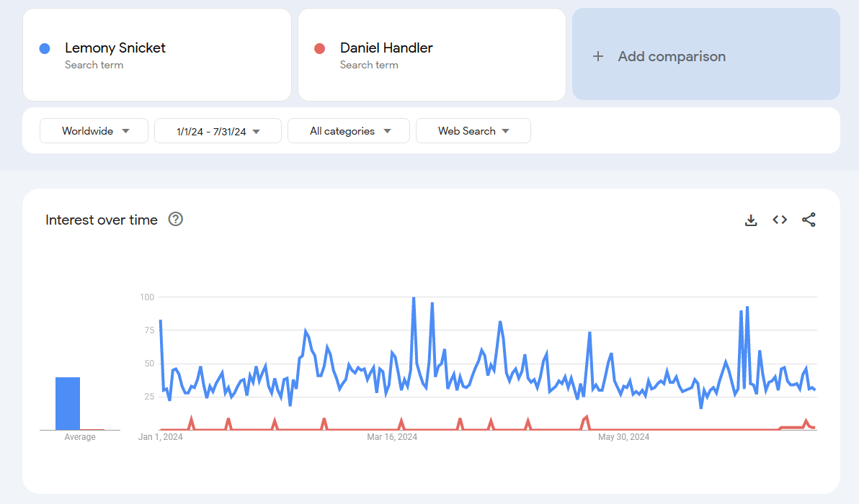Click the Interest over time heading
Image resolution: width=859 pixels, height=504 pixels.
[x=102, y=220]
